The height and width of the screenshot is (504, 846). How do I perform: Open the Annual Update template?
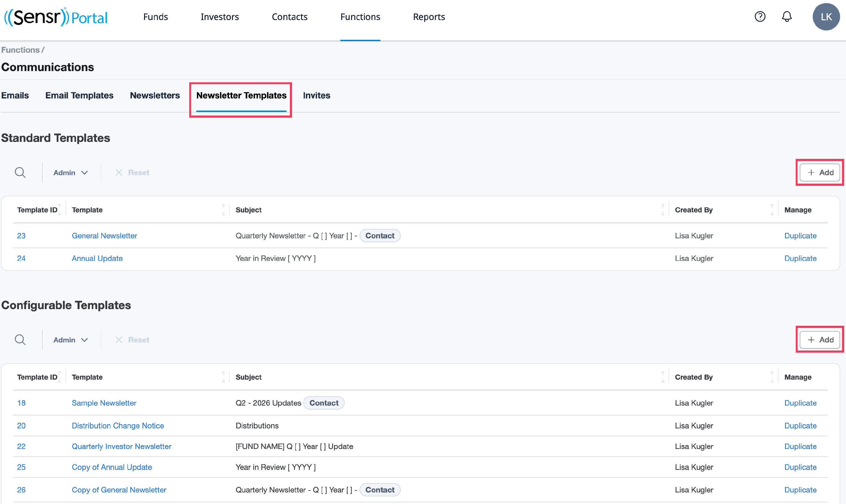(x=97, y=258)
